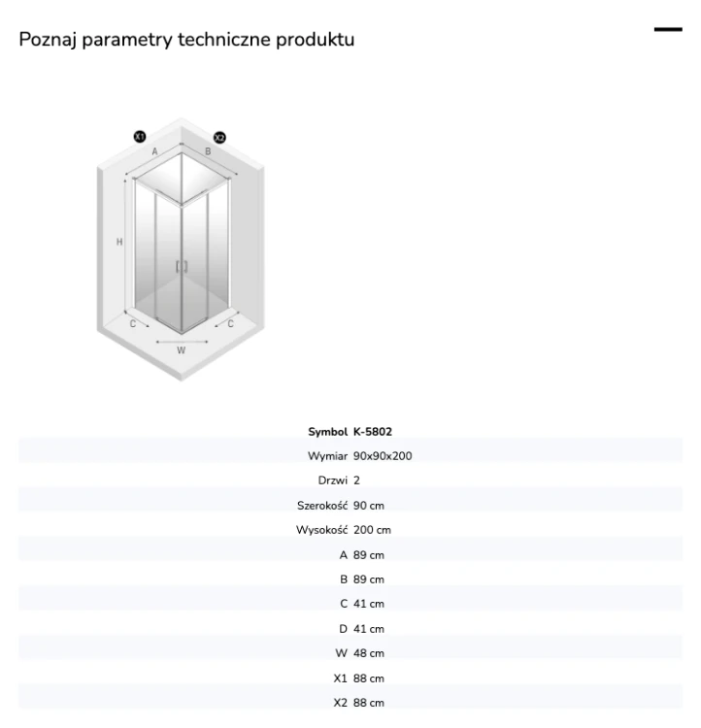701x728 pixels.
Task: Click the A dimension label on the diagram
Action: [x=154, y=151]
